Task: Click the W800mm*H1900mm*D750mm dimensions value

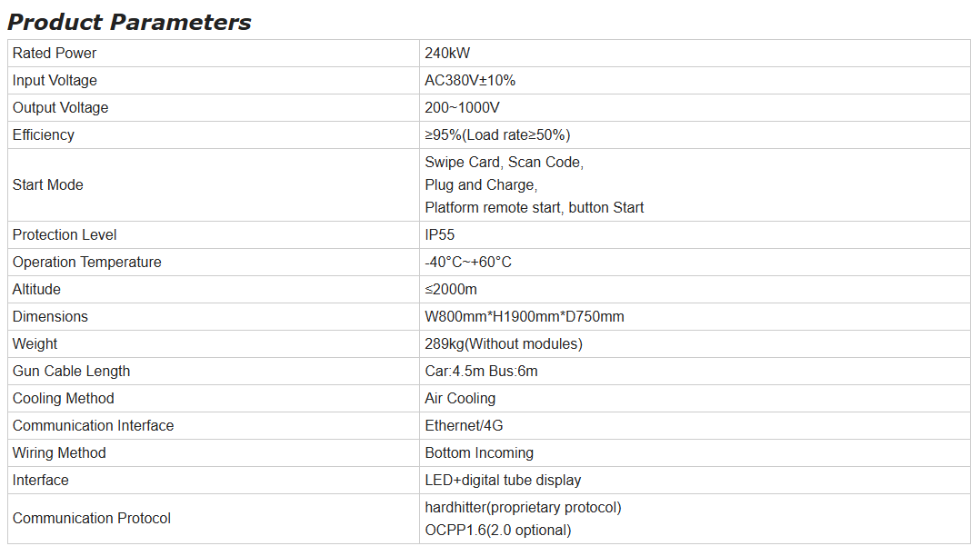Action: [525, 317]
